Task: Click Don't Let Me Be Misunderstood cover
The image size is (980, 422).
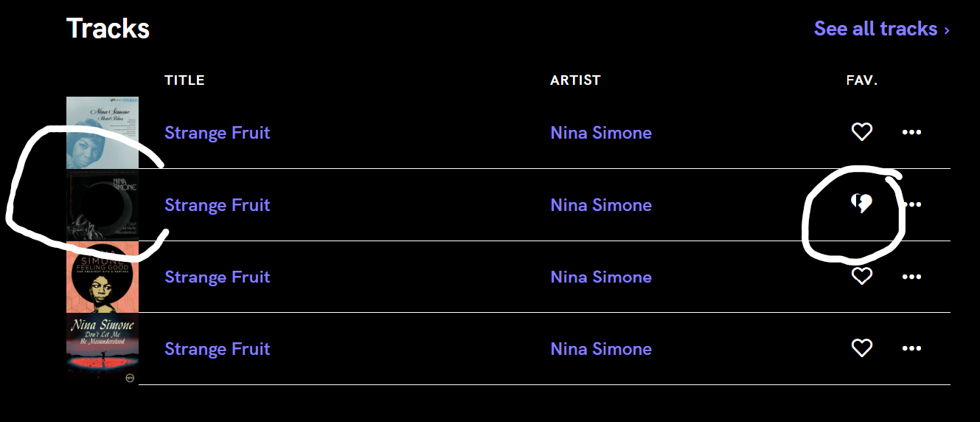Action: (x=102, y=348)
